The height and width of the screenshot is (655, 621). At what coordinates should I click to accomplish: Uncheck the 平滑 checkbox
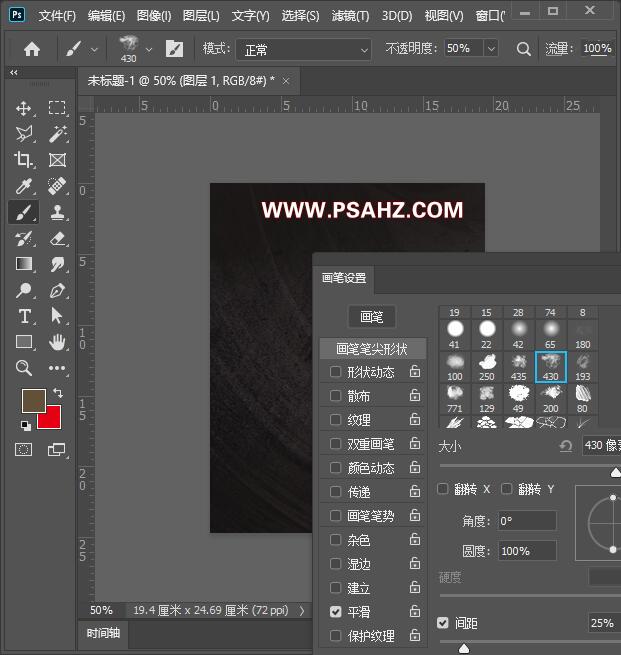pyautogui.click(x=335, y=612)
